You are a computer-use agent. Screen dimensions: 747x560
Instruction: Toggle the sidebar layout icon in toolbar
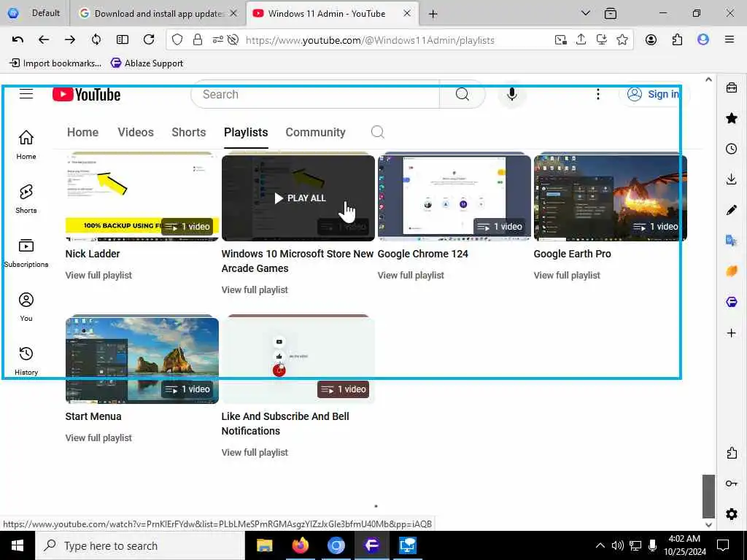(x=123, y=40)
